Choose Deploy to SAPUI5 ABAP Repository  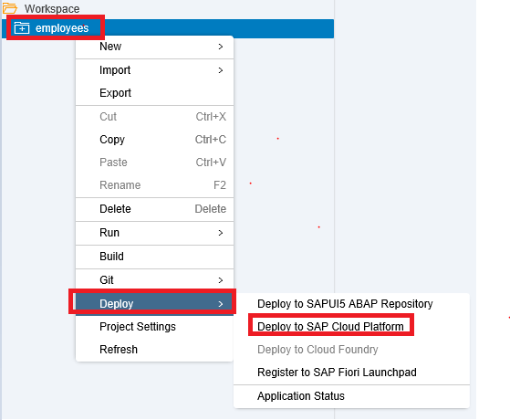coord(351,304)
